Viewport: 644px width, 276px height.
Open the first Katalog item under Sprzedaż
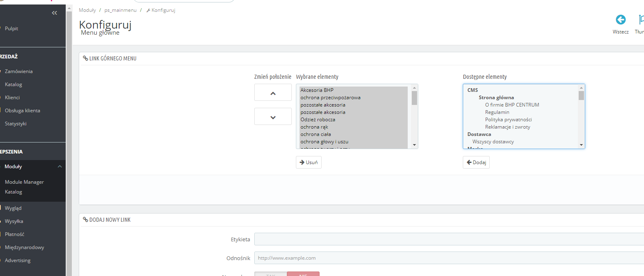(13, 85)
